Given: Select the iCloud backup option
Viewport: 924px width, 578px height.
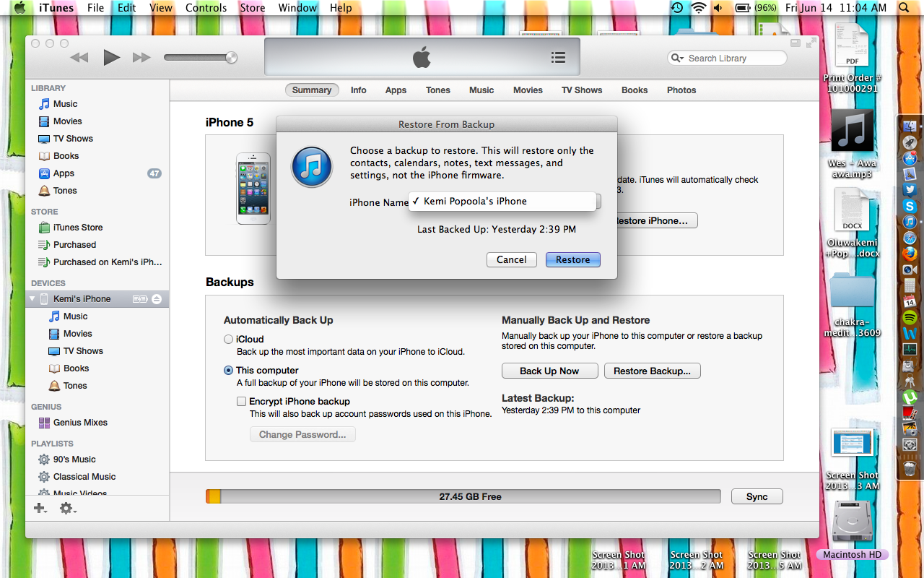Looking at the screenshot, I should [x=228, y=340].
